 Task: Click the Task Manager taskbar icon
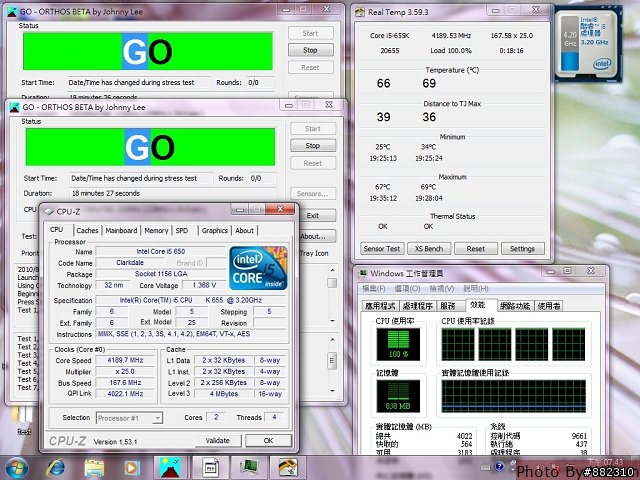pyautogui.click(x=249, y=468)
